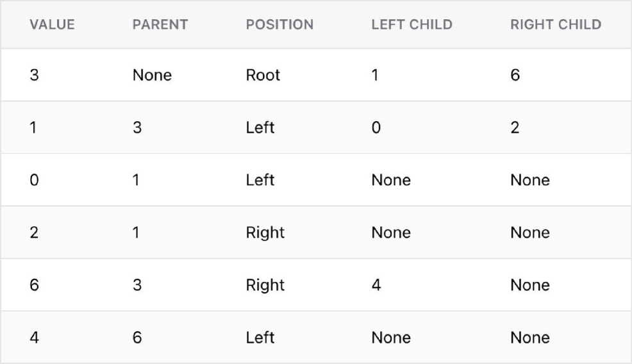Click value 4 in the last row
The image size is (632, 364).
point(34,338)
